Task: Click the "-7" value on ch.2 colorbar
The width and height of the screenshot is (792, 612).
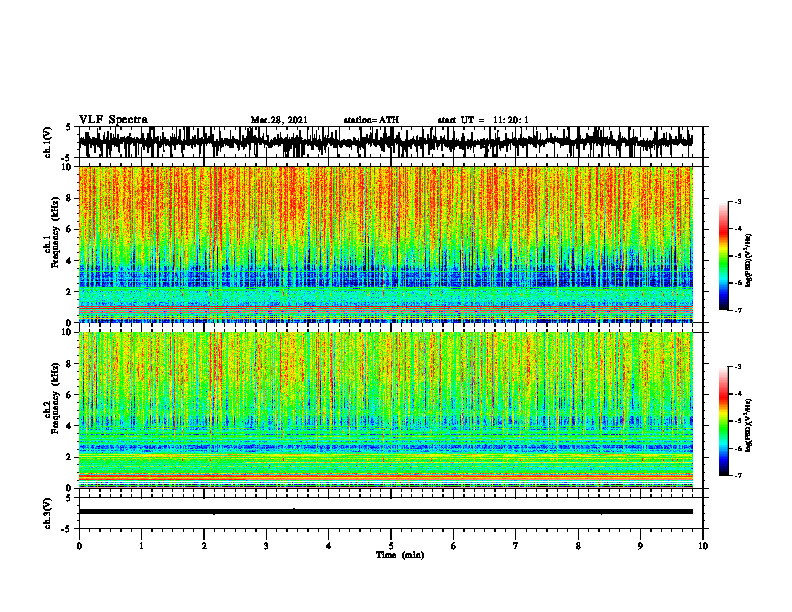Action: (x=738, y=476)
